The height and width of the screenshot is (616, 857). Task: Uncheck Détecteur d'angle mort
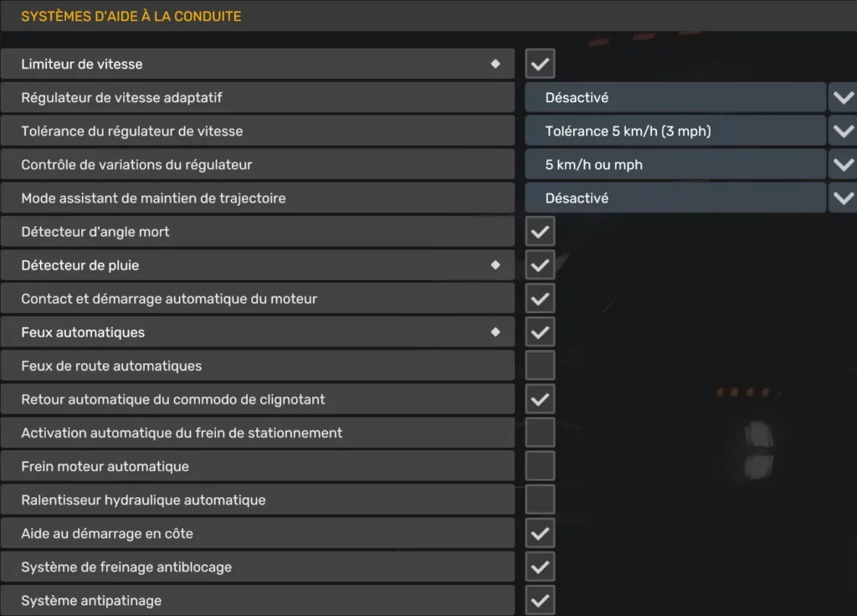[x=540, y=232]
